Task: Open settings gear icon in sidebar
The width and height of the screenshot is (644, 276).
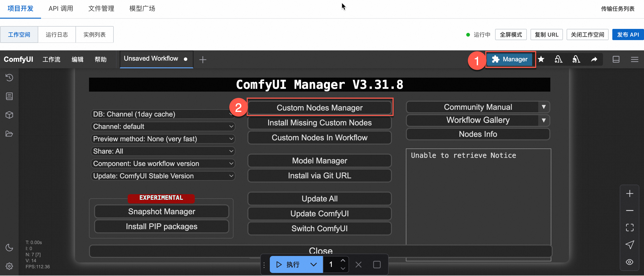Action: [x=9, y=266]
